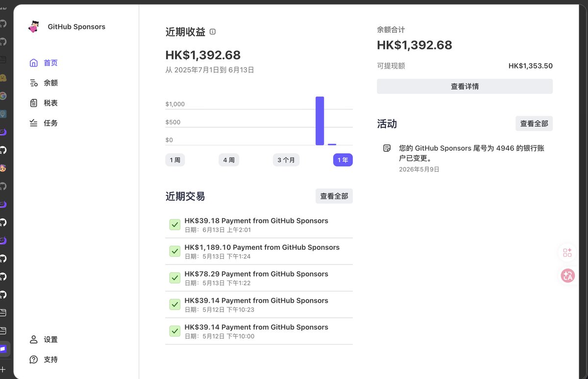Select the 3 个月 time range
This screenshot has width=588, height=379.
[286, 160]
